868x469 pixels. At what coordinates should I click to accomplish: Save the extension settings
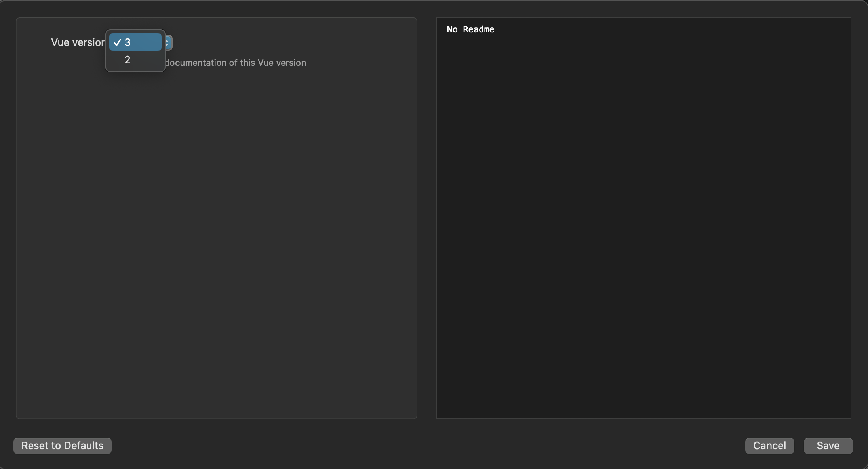pyautogui.click(x=828, y=446)
